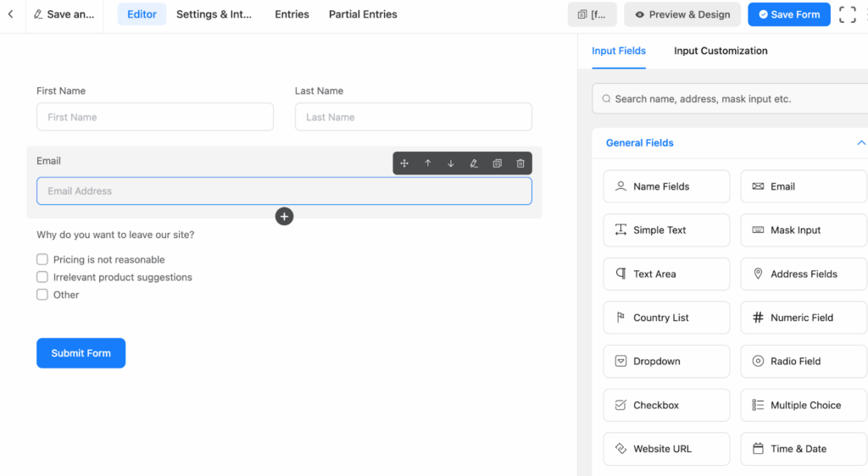Open Preview & Design

click(682, 14)
